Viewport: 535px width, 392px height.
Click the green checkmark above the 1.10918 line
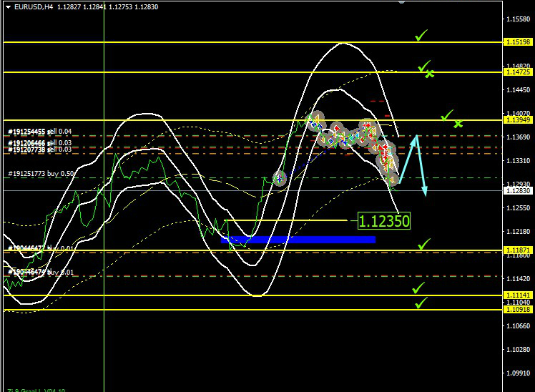click(x=421, y=303)
